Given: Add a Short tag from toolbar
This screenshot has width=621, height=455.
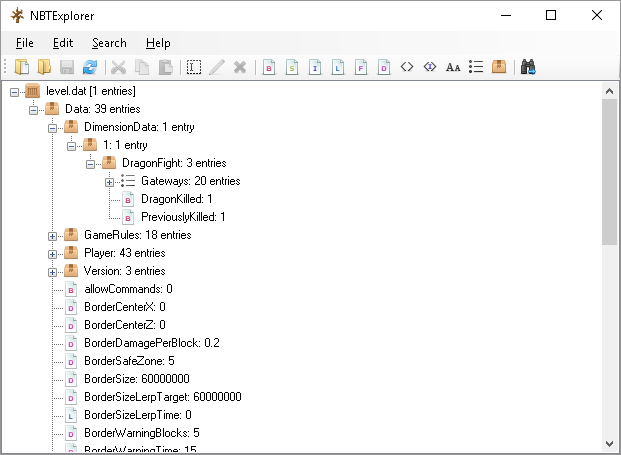Looking at the screenshot, I should [x=292, y=67].
